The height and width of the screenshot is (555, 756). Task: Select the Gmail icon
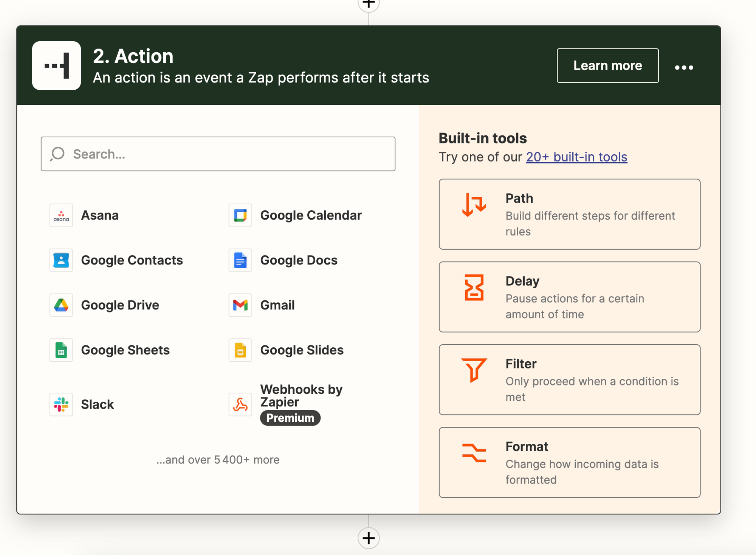[x=240, y=305]
